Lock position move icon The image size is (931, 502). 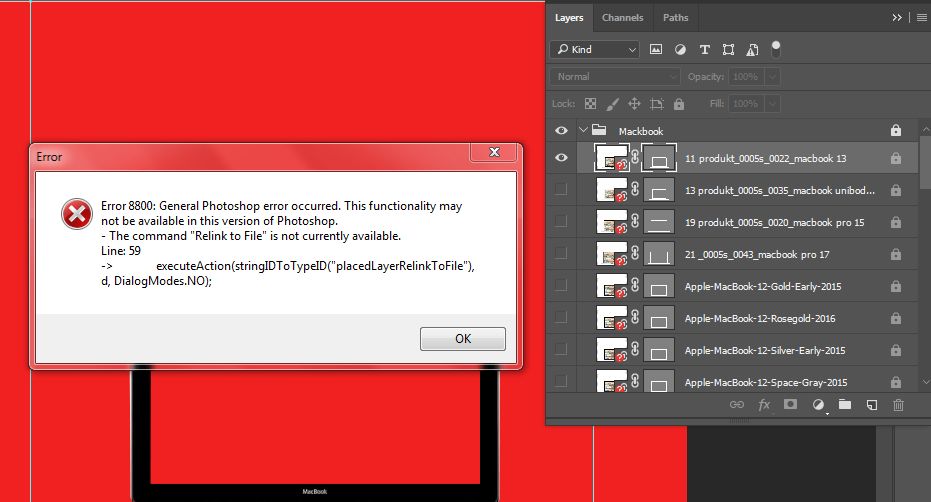coord(634,104)
